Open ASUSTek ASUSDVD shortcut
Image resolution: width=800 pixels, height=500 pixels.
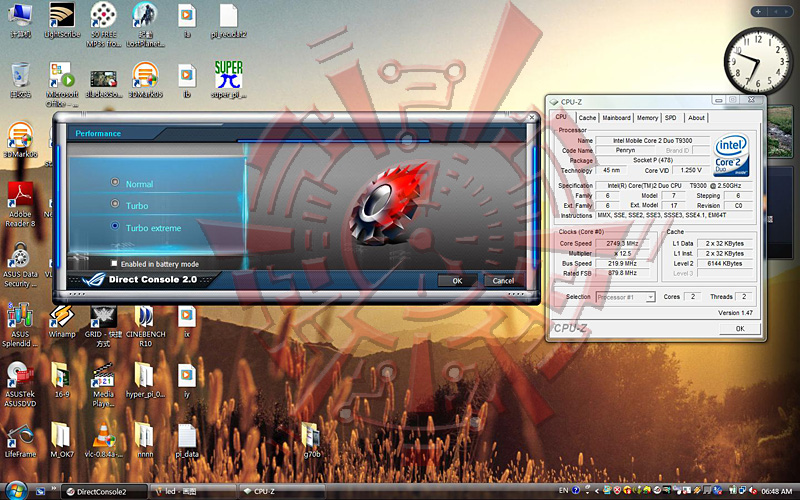(20, 385)
